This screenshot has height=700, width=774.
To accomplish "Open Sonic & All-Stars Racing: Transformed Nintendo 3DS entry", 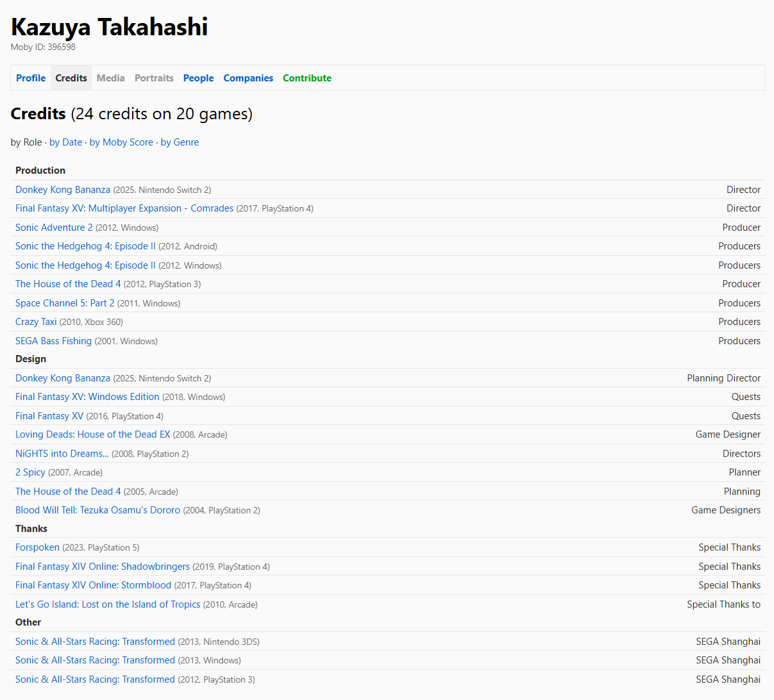I will [95, 642].
